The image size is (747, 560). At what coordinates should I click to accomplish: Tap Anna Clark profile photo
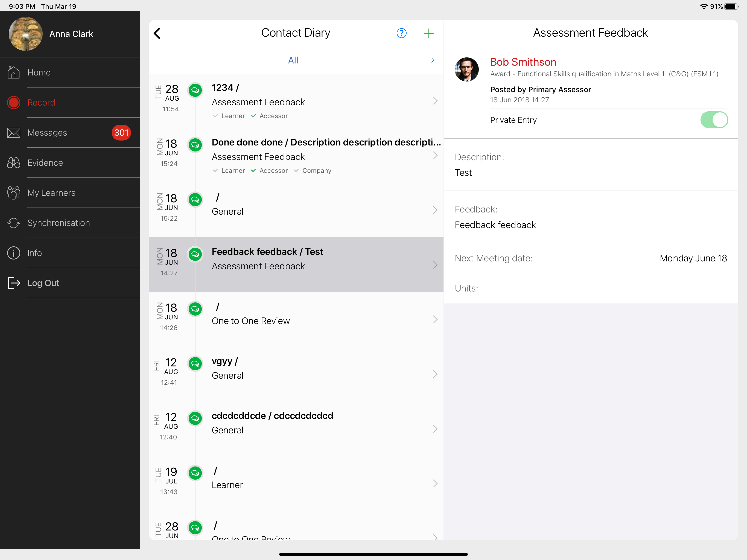click(x=26, y=34)
